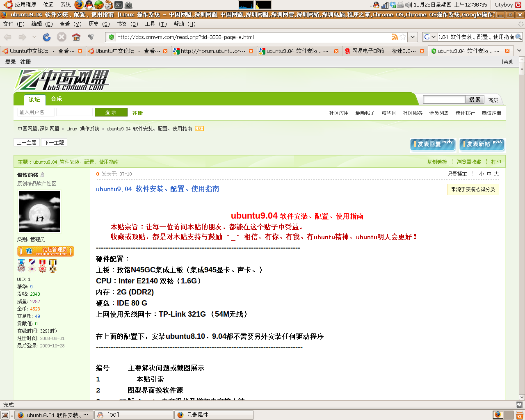Close the http://forum.ubuntu.or tab
The height and width of the screenshot is (420, 525).
251,51
